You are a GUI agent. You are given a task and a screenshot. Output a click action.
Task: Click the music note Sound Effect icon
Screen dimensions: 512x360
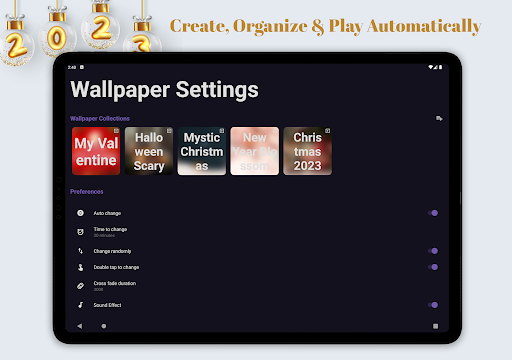click(x=80, y=305)
